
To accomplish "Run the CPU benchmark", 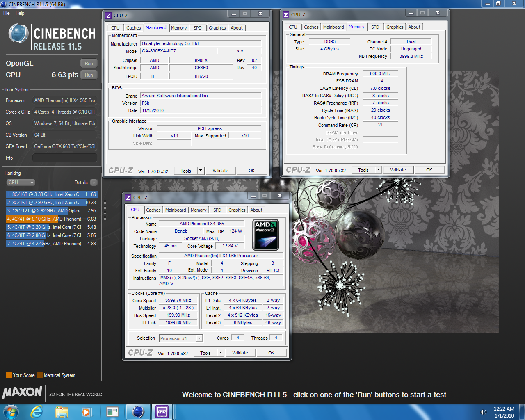I will tap(89, 75).
